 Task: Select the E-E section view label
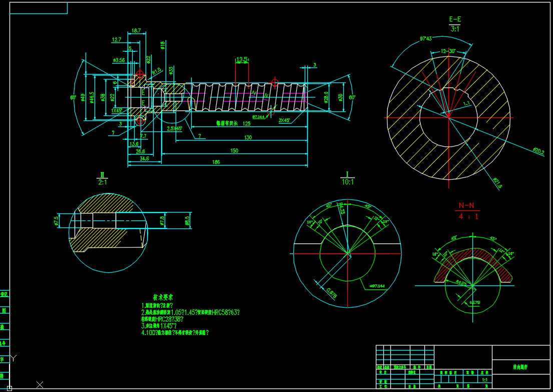click(455, 19)
